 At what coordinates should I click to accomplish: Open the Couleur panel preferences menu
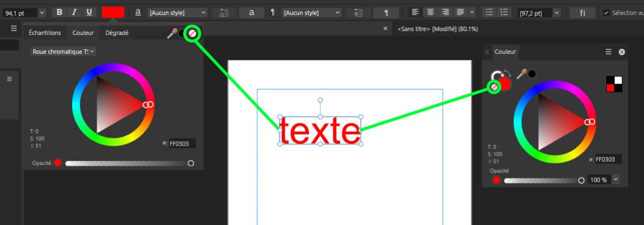(x=609, y=52)
